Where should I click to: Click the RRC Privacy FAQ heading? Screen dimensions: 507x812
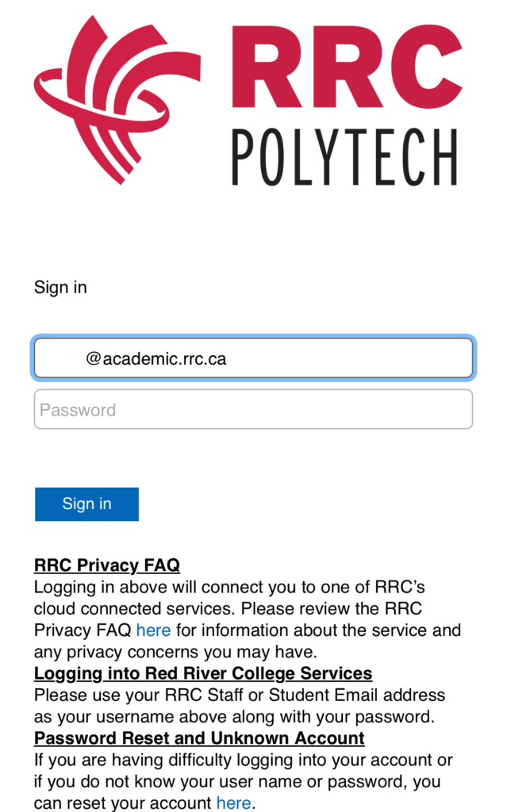[x=106, y=565]
